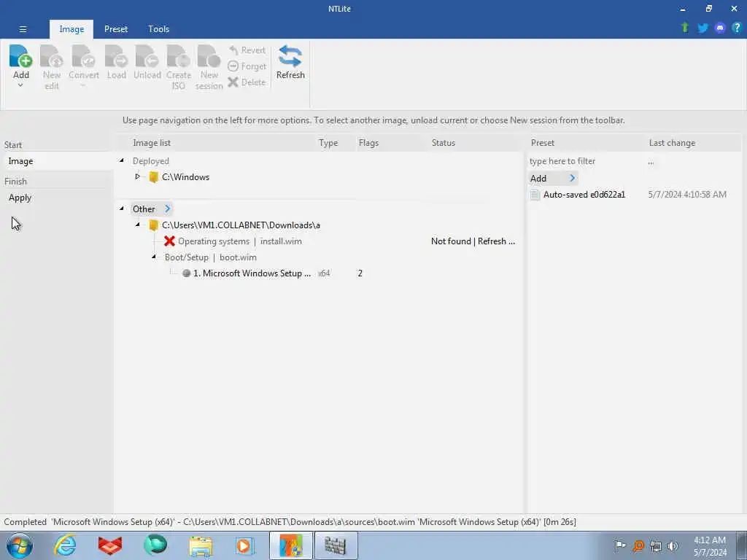
Task: Click the chevron next to Other
Action: tap(167, 209)
